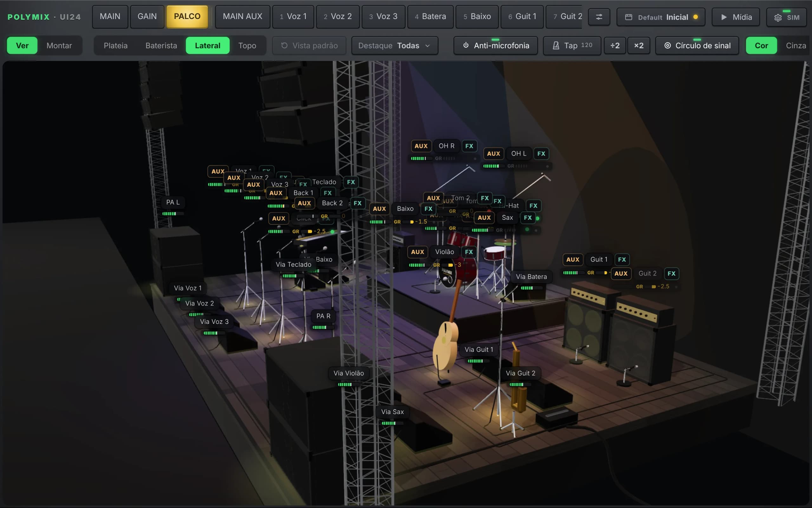Viewport: 812px width, 508px height.
Task: Open the mixer sliders settings icon
Action: click(599, 17)
